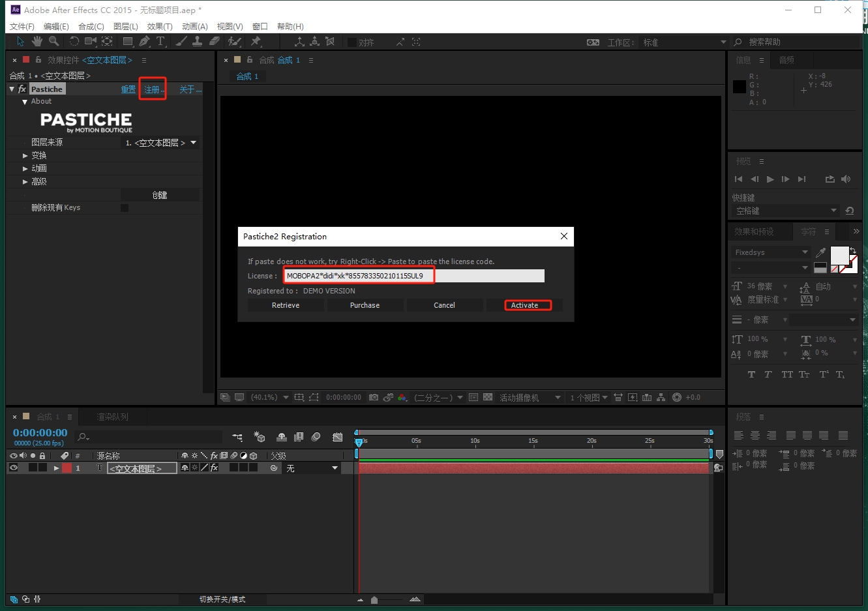This screenshot has width=868, height=611.
Task: Toggle visibility eye of the text layer
Action: point(13,468)
